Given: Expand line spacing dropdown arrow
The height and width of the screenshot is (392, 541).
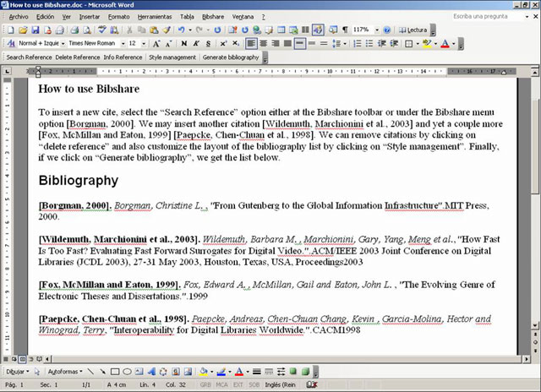Looking at the screenshot, I should coord(345,43).
